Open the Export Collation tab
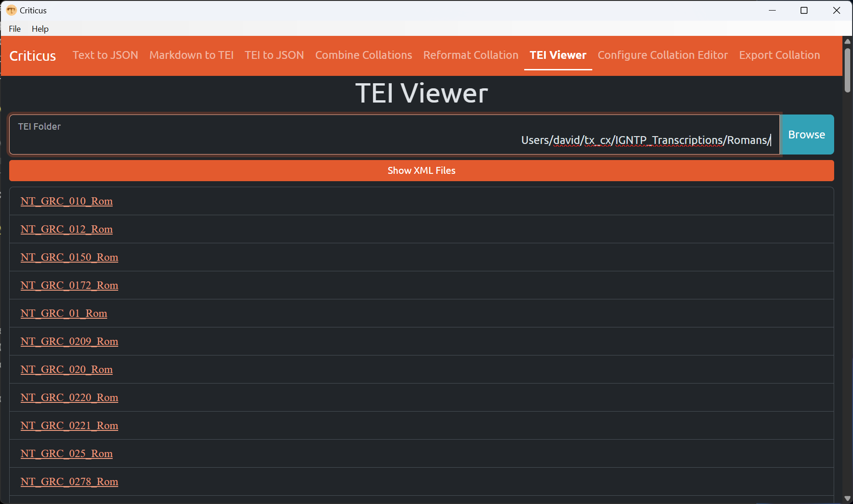Image resolution: width=853 pixels, height=504 pixels. point(779,55)
